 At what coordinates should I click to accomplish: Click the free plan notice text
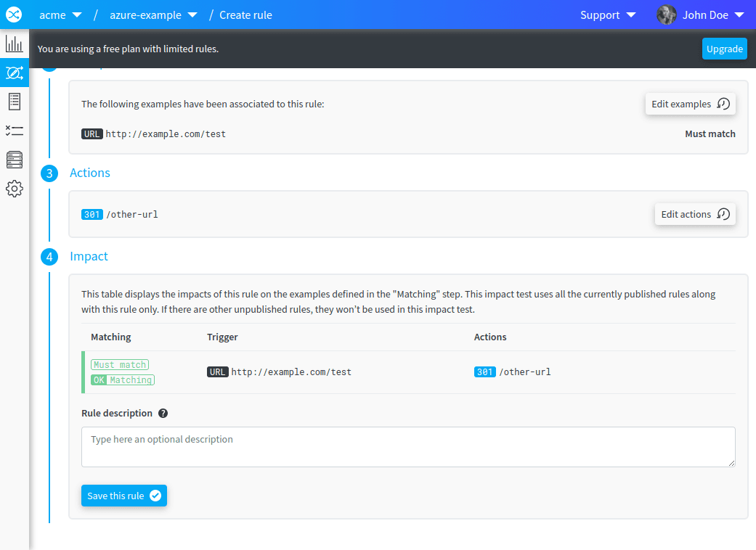click(x=128, y=49)
